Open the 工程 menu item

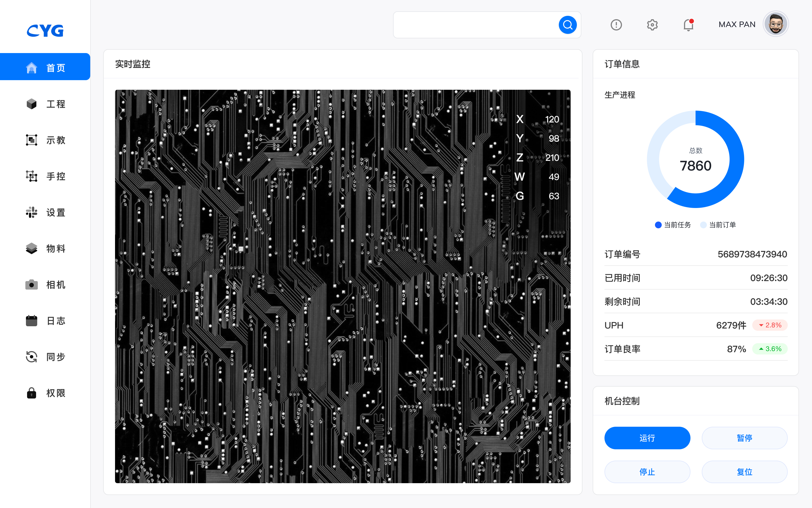45,104
